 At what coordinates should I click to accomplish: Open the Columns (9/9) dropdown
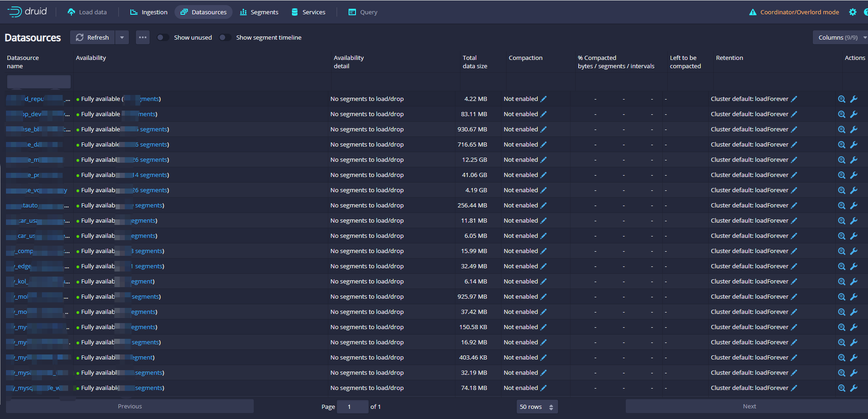point(840,38)
